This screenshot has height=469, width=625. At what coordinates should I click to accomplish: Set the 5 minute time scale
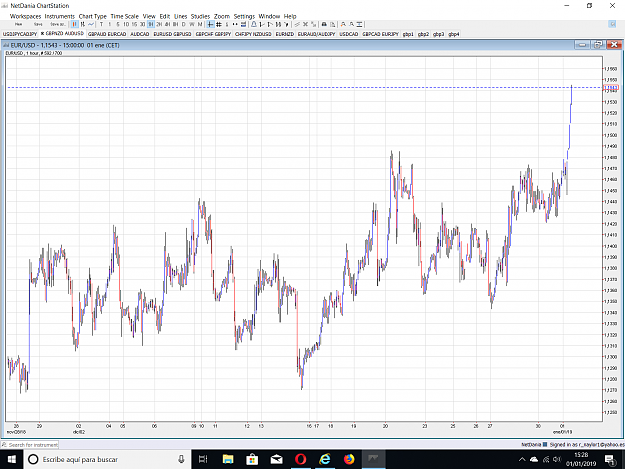pyautogui.click(x=118, y=24)
